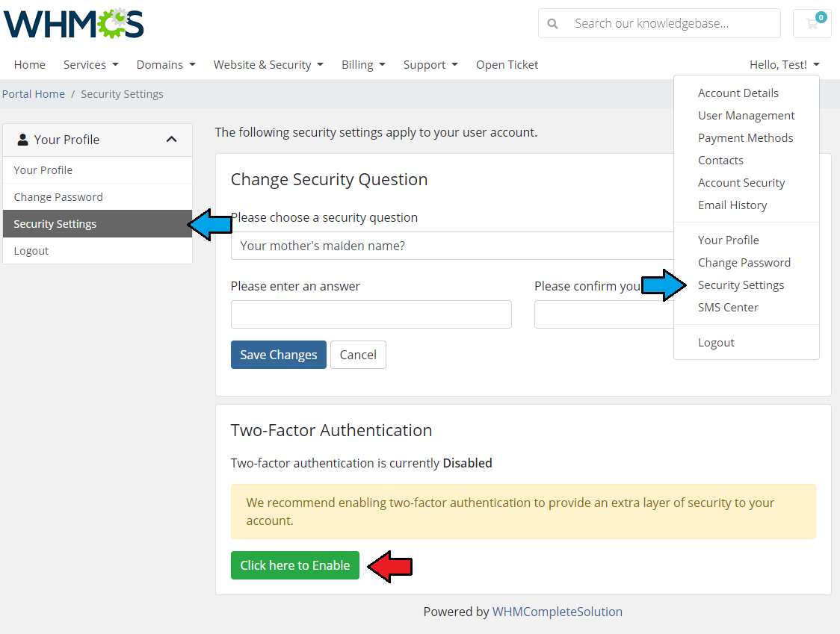Focus the Please enter an answer field
840x634 pixels.
(x=371, y=314)
